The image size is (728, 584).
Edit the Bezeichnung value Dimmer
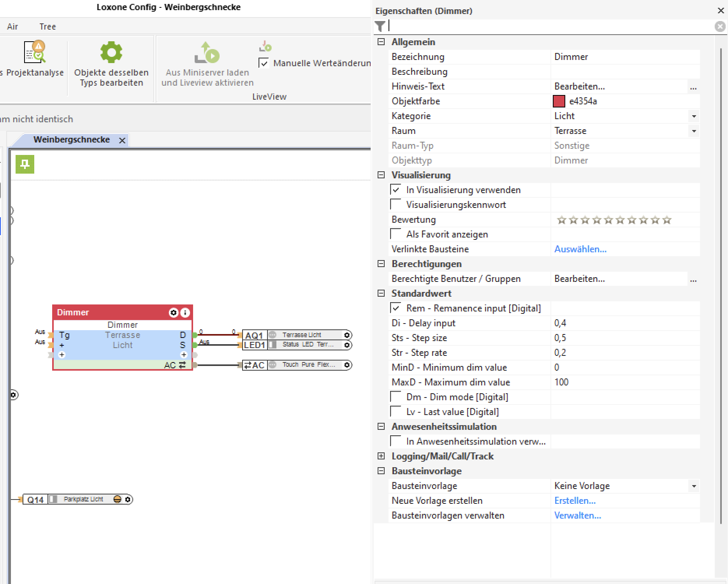pyautogui.click(x=625, y=57)
